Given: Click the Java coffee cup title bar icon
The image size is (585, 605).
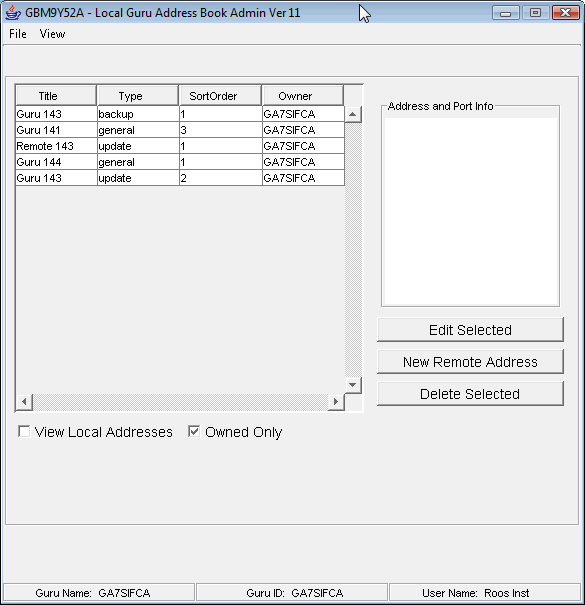Looking at the screenshot, I should (x=13, y=13).
